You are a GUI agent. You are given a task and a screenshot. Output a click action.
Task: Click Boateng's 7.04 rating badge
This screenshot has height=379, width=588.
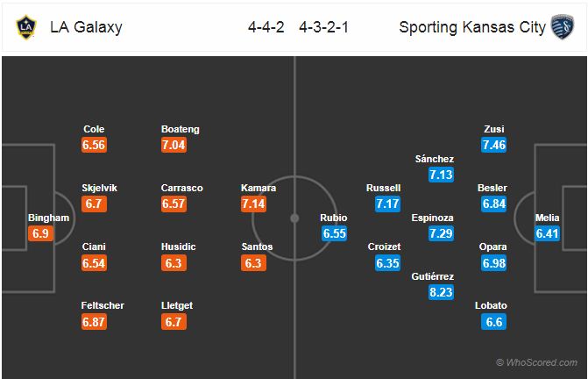pos(174,145)
